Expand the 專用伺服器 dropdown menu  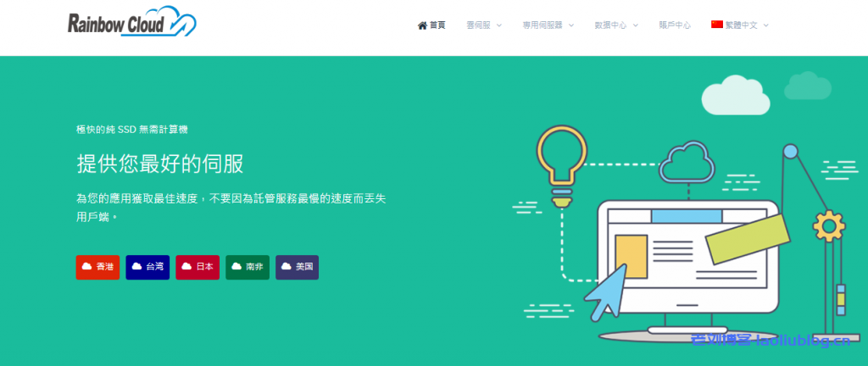click(x=548, y=25)
